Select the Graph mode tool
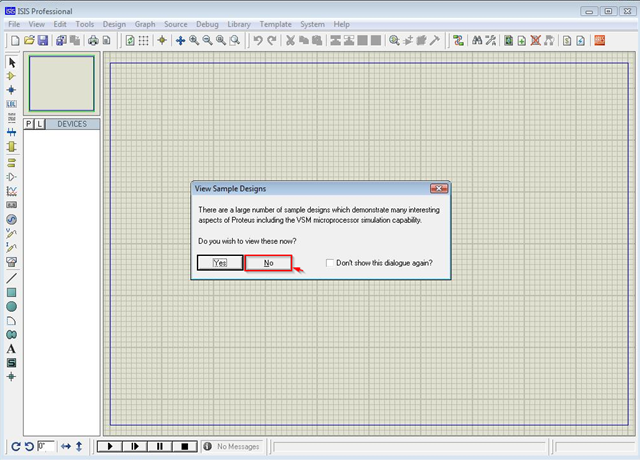The height and width of the screenshot is (460, 640). pyautogui.click(x=11, y=191)
